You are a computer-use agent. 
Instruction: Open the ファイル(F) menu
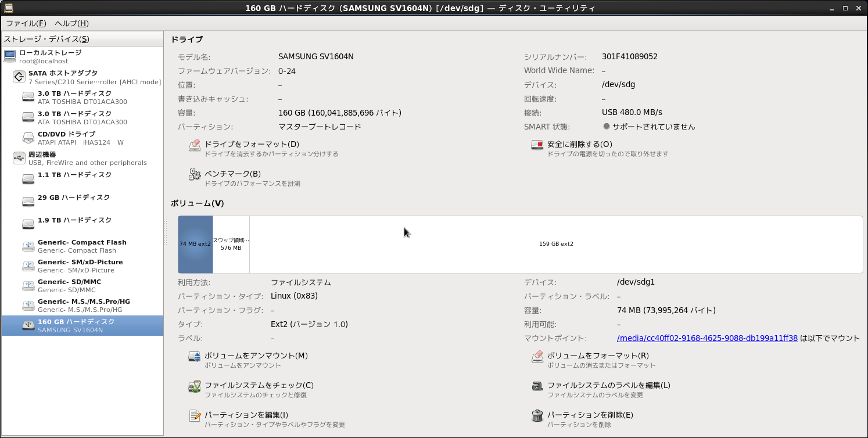[x=26, y=23]
